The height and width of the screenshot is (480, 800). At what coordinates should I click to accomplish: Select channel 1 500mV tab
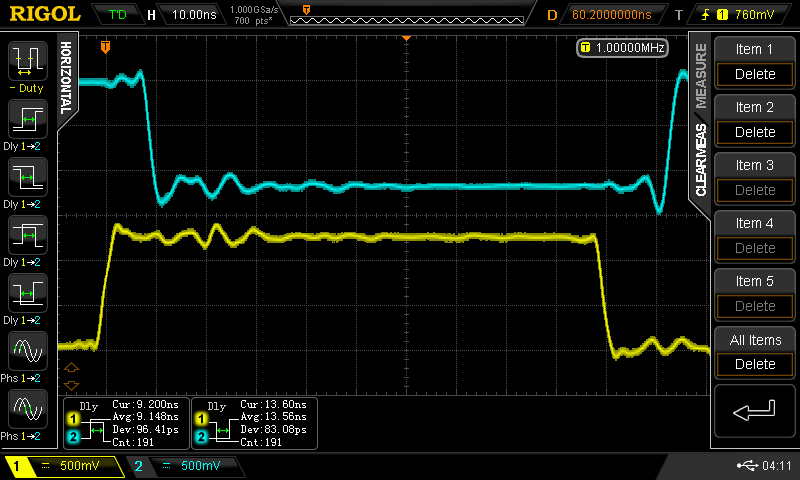coord(64,466)
